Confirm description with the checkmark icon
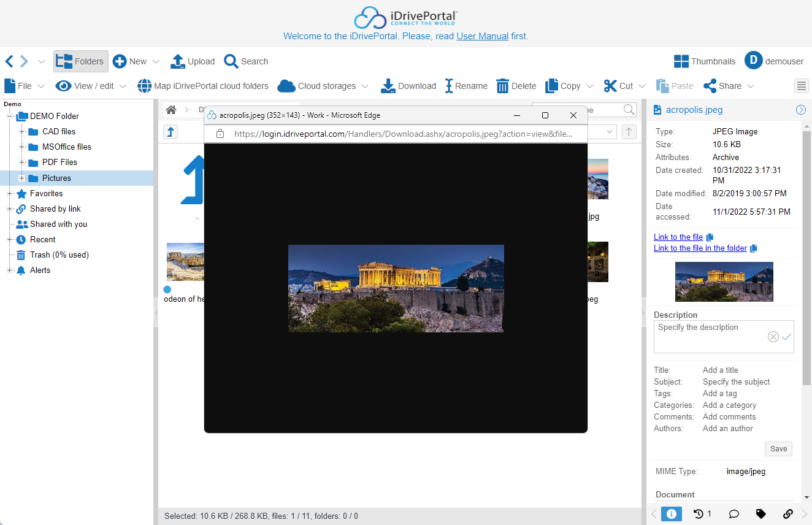812x525 pixels. [x=787, y=337]
